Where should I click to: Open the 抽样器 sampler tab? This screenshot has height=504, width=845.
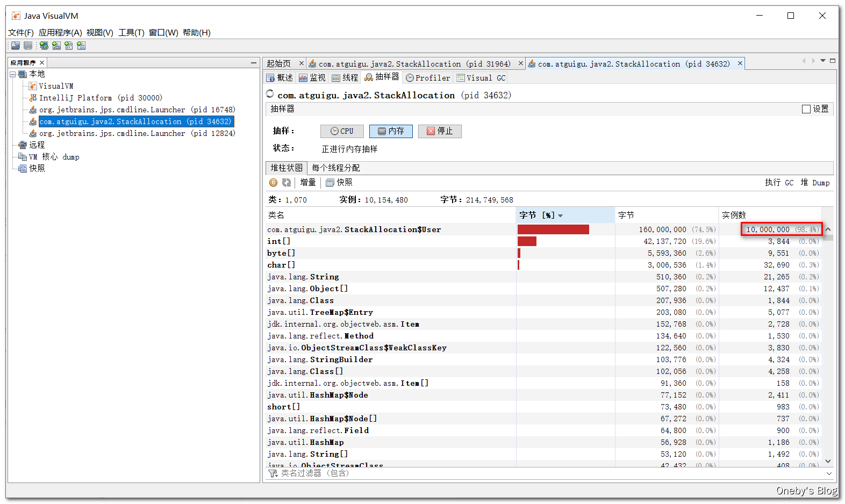[x=382, y=77]
